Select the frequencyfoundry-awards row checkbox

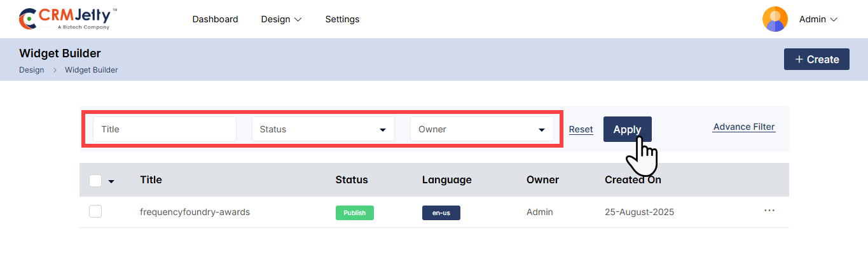click(95, 212)
